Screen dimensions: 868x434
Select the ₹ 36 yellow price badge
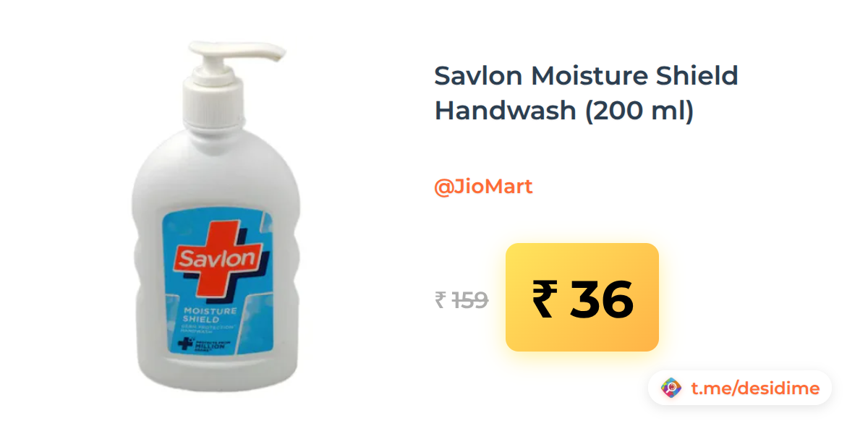tap(582, 297)
